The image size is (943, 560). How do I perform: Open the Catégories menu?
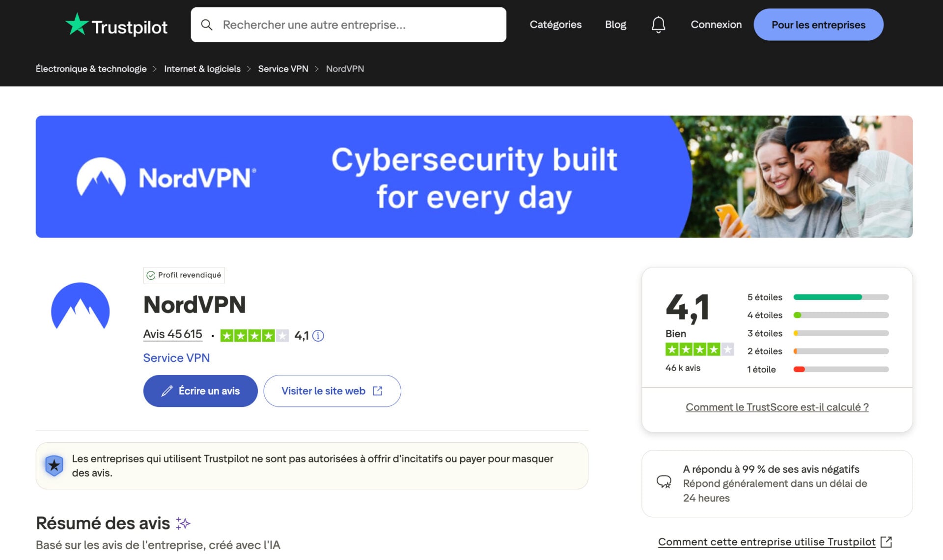click(x=555, y=24)
